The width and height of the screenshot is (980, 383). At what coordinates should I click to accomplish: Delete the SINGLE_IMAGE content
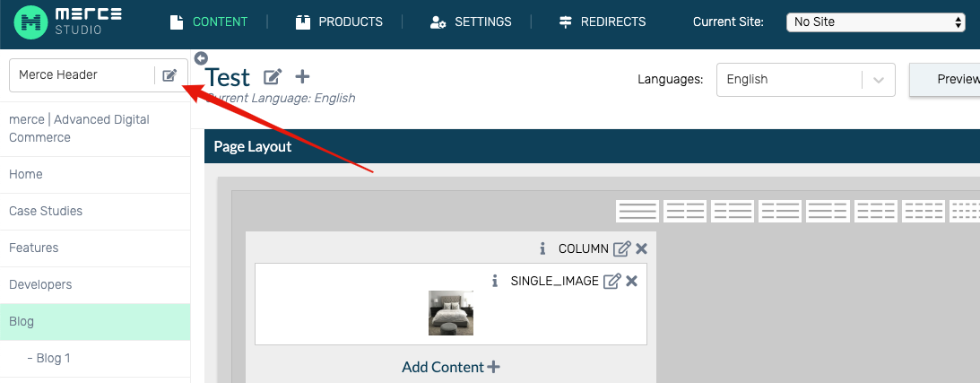[x=632, y=281]
